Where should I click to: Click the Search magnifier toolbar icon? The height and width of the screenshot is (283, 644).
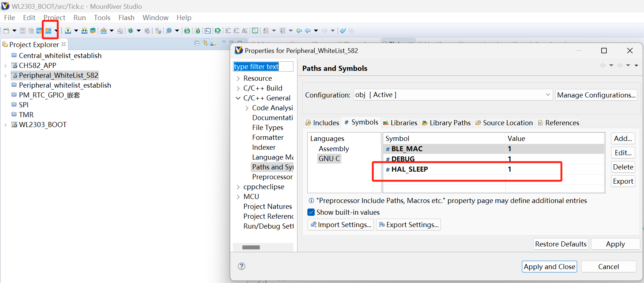(x=168, y=31)
